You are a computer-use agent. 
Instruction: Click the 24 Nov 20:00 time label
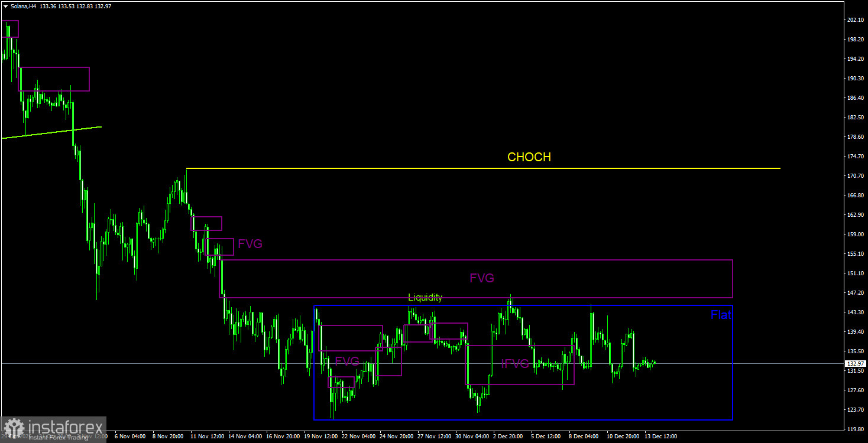(396, 437)
